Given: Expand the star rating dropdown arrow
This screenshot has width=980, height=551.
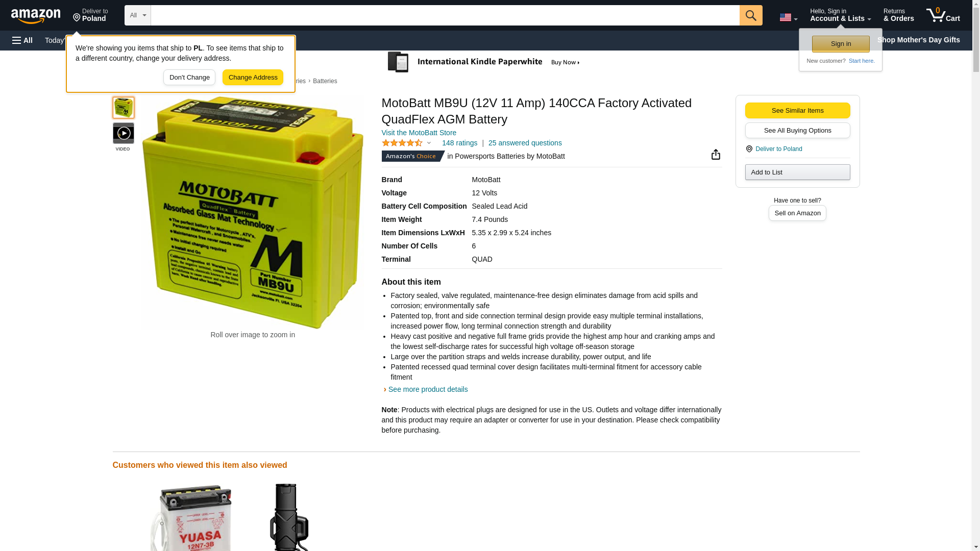Looking at the screenshot, I should click(x=429, y=143).
